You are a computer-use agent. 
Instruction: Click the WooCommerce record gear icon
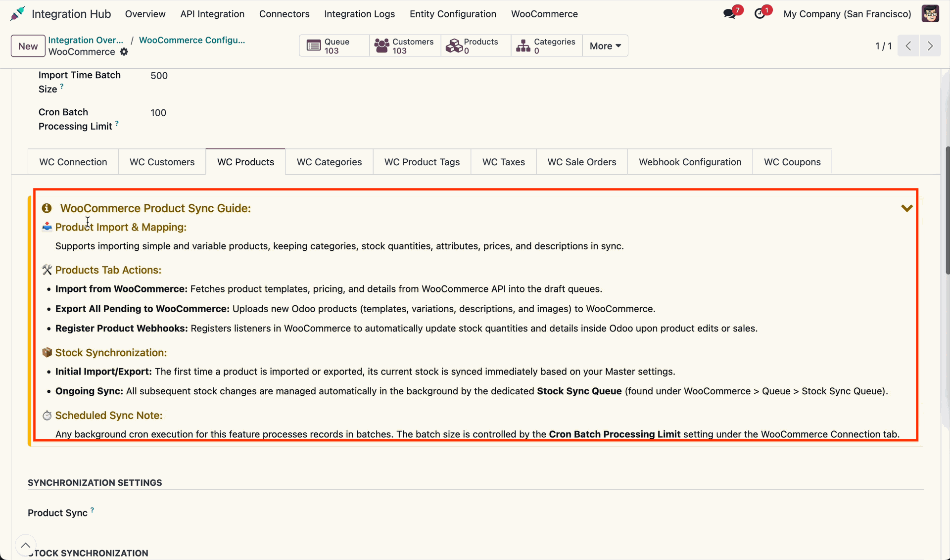pos(124,52)
